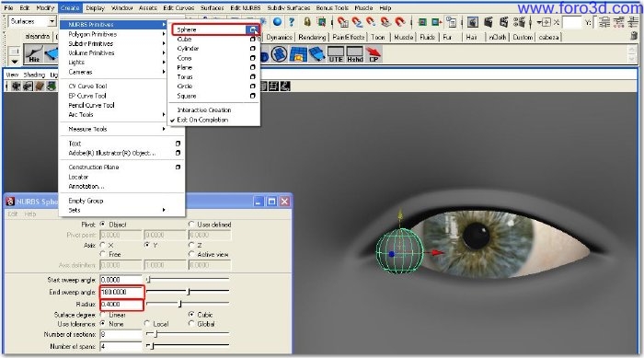Image resolution: width=644 pixels, height=358 pixels.
Task: Click the blue grid patch shelf icon
Action: [298, 54]
